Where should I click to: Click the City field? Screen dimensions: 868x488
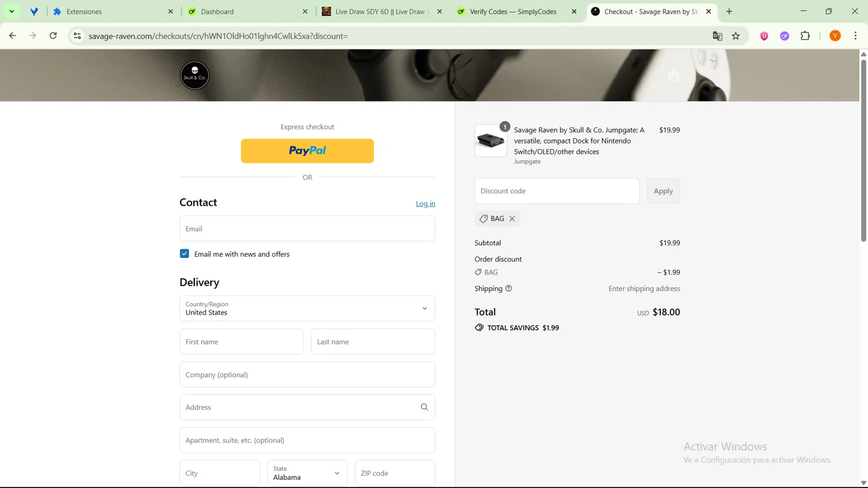click(219, 473)
